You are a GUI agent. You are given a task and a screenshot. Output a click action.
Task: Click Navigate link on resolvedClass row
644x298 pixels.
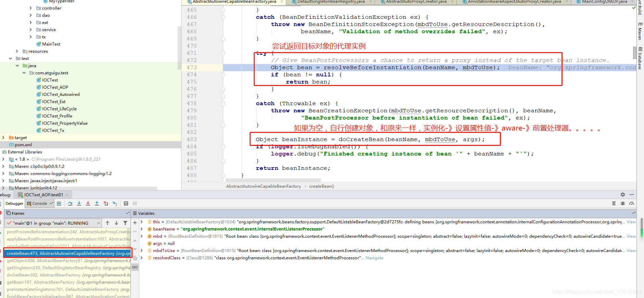point(374,258)
